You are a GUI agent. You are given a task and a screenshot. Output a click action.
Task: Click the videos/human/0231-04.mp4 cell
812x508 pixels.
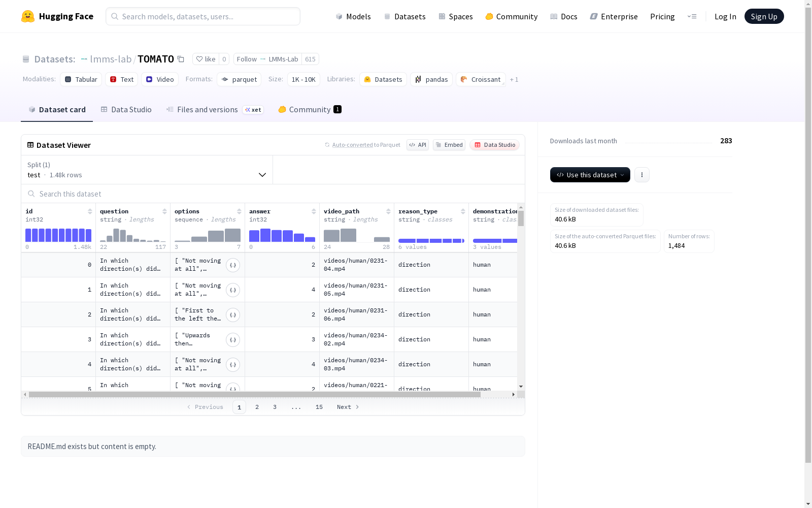click(x=357, y=265)
